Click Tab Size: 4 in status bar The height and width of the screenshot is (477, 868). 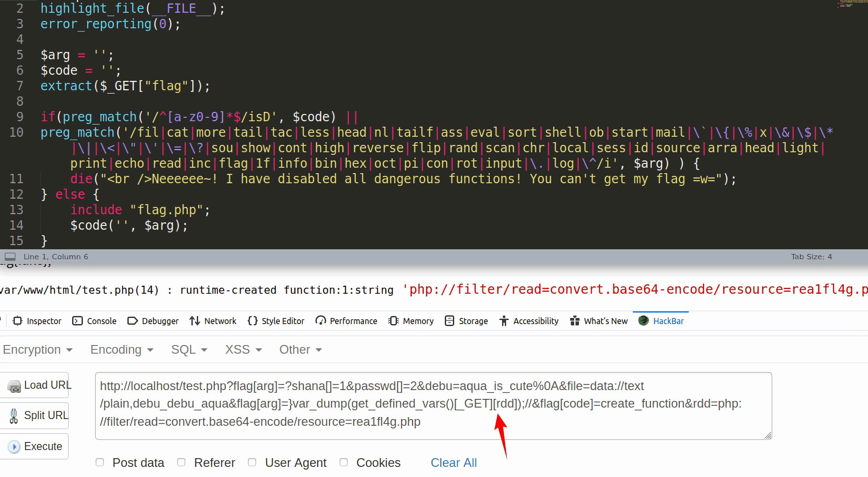(811, 257)
